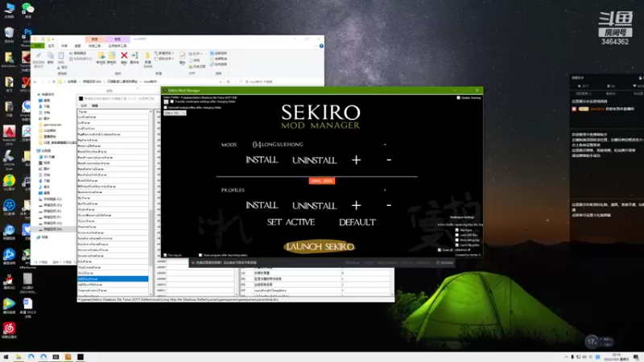The height and width of the screenshot is (362, 644).
Task: Toggle the Load UXM files checkbox
Action: pos(456,235)
